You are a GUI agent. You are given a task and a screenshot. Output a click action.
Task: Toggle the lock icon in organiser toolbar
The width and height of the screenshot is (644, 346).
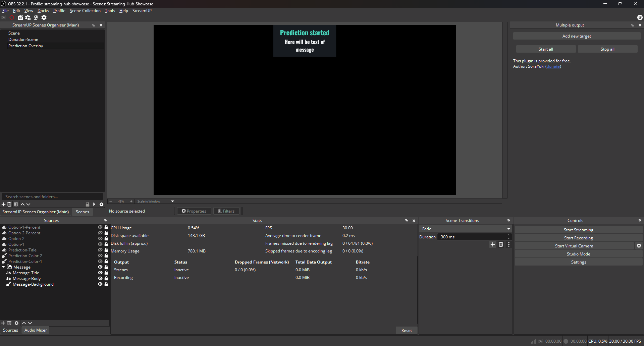tap(88, 204)
